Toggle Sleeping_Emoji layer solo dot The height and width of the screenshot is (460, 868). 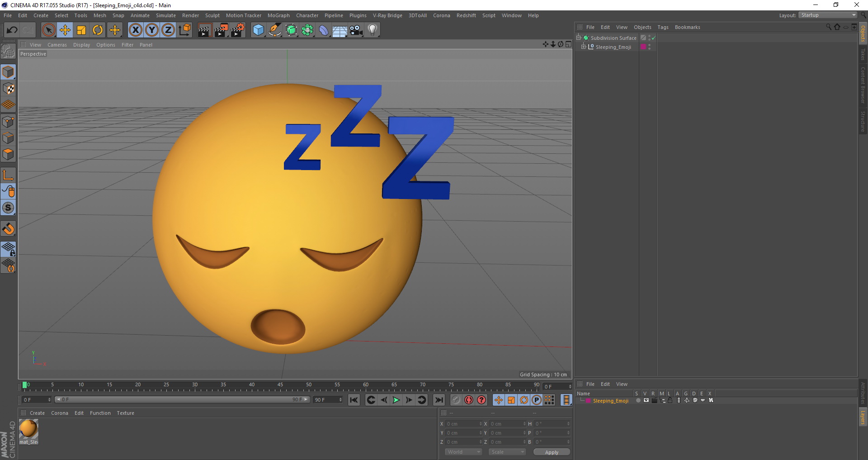pyautogui.click(x=638, y=400)
